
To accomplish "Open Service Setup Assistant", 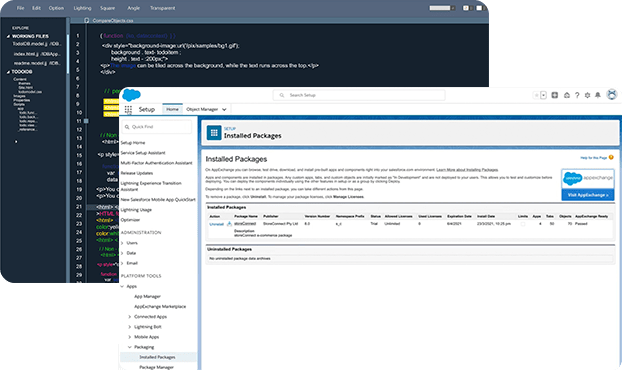I will point(143,153).
